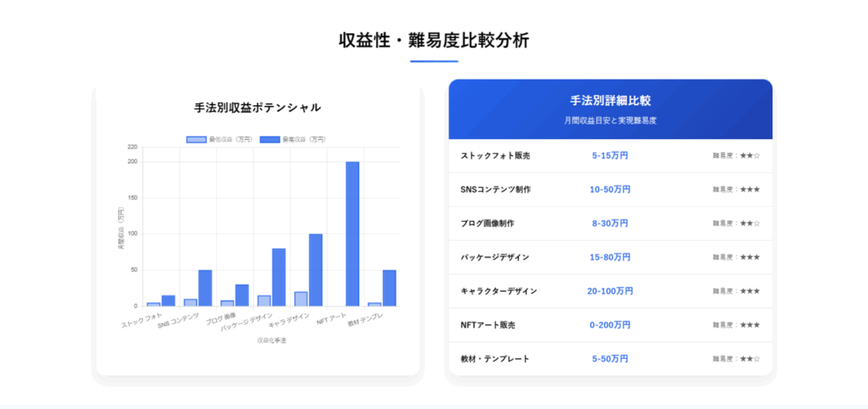The image size is (868, 409).
Task: Click the 15-80万円 revenue value
Action: pyautogui.click(x=610, y=257)
